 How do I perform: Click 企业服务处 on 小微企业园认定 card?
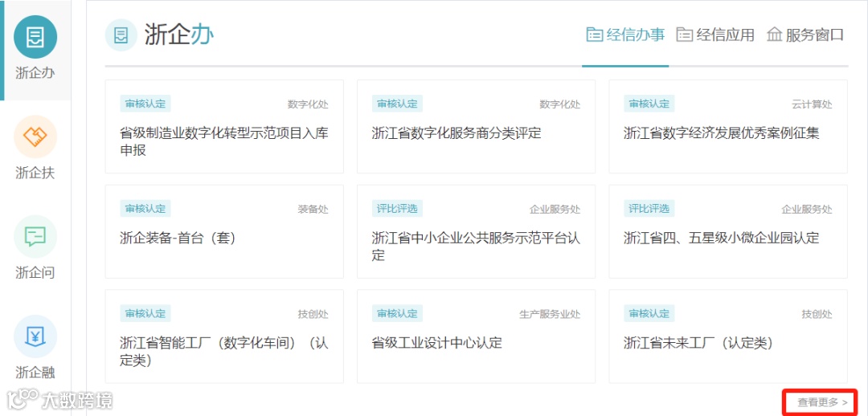tap(807, 210)
